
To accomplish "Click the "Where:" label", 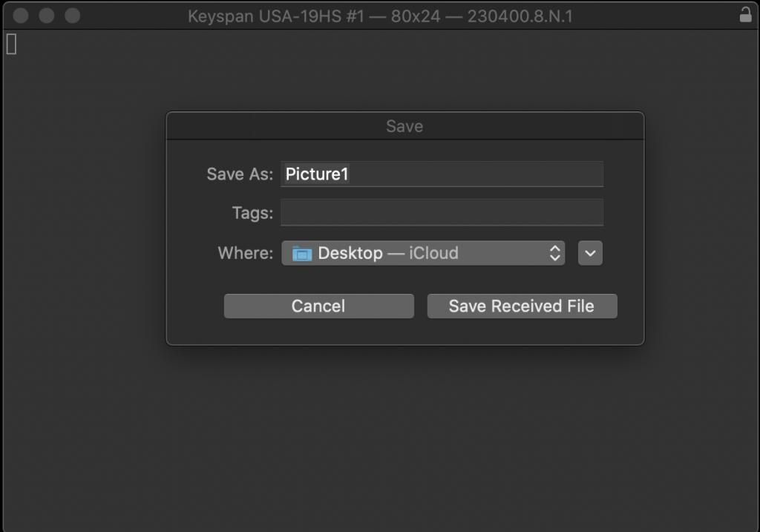I will tap(246, 253).
